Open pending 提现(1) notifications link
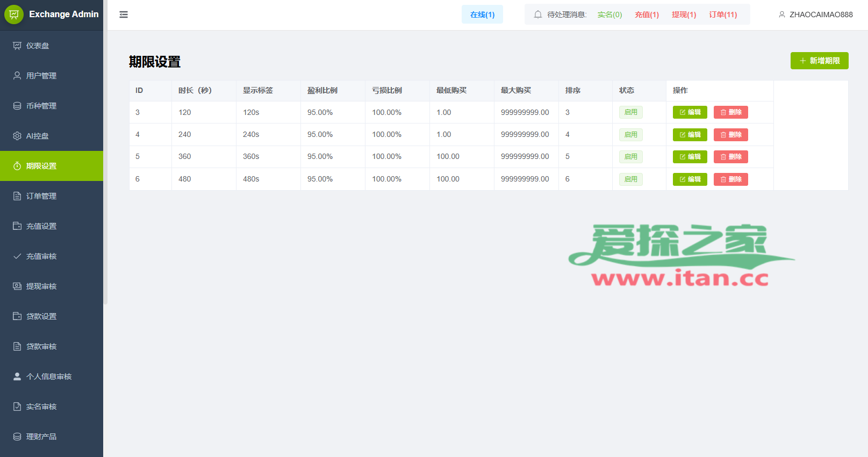 tap(684, 14)
